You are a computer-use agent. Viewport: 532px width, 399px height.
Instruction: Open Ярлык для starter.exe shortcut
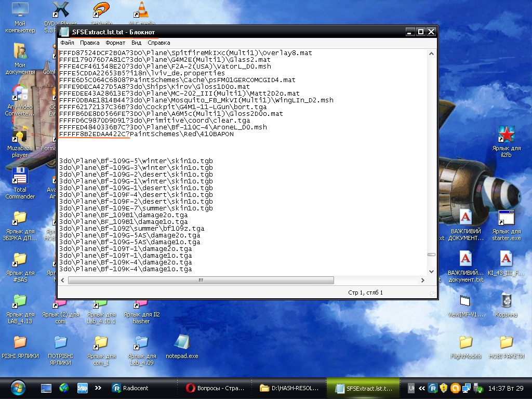click(506, 224)
